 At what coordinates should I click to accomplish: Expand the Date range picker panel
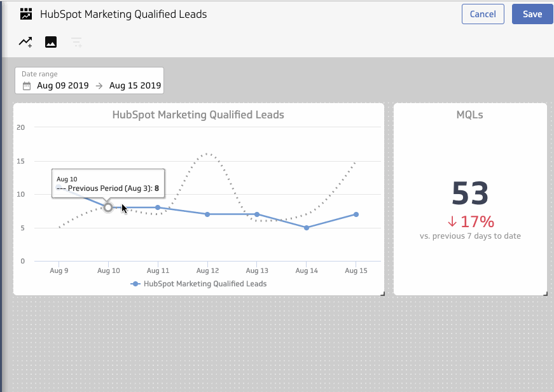coord(88,80)
